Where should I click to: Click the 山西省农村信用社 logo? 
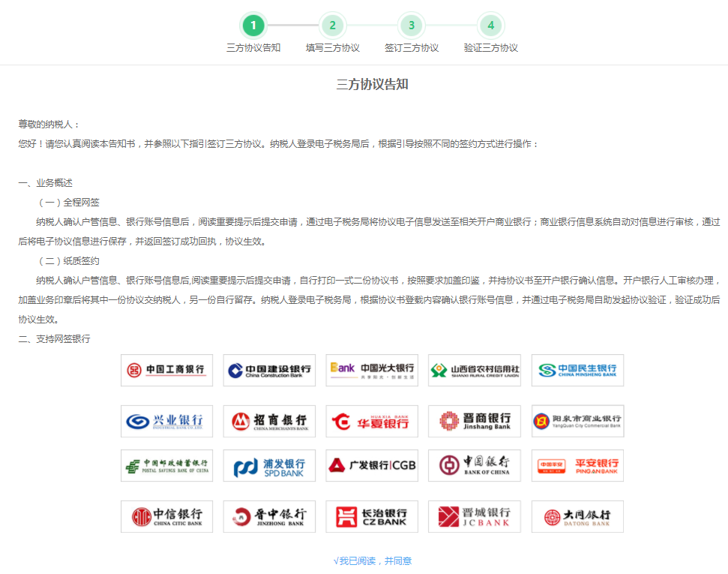click(475, 370)
